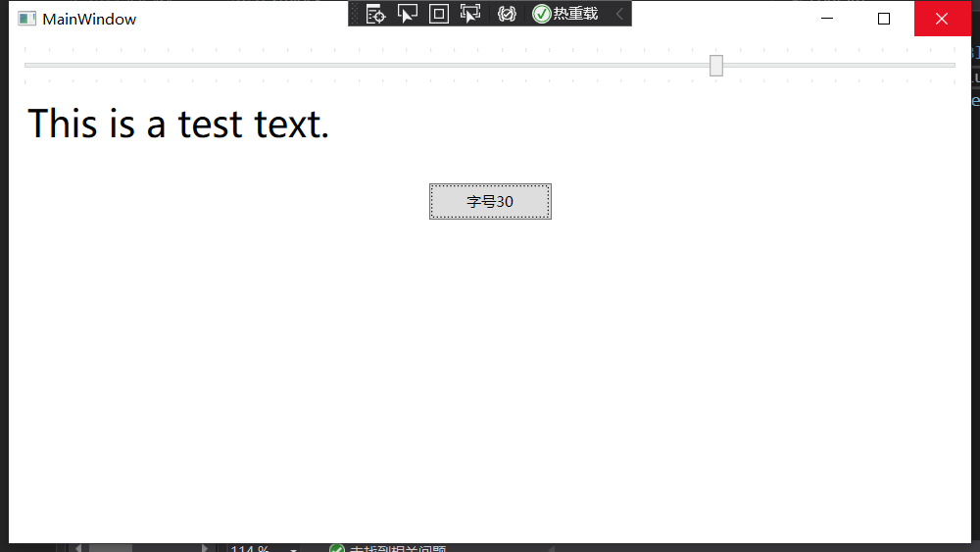Image resolution: width=980 pixels, height=552 pixels.
Task: Open the 114 % zoom dropdown in Visual Studio
Action: pyautogui.click(x=293, y=549)
